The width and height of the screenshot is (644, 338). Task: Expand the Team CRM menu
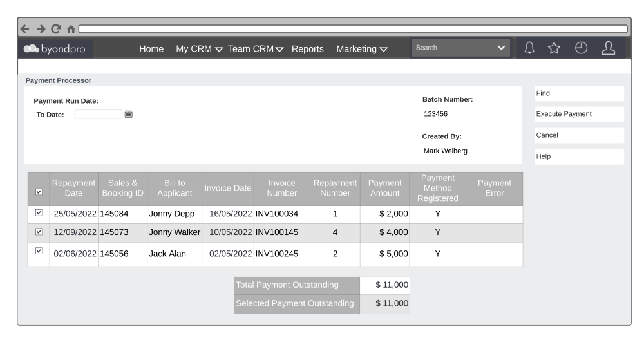[x=256, y=49]
